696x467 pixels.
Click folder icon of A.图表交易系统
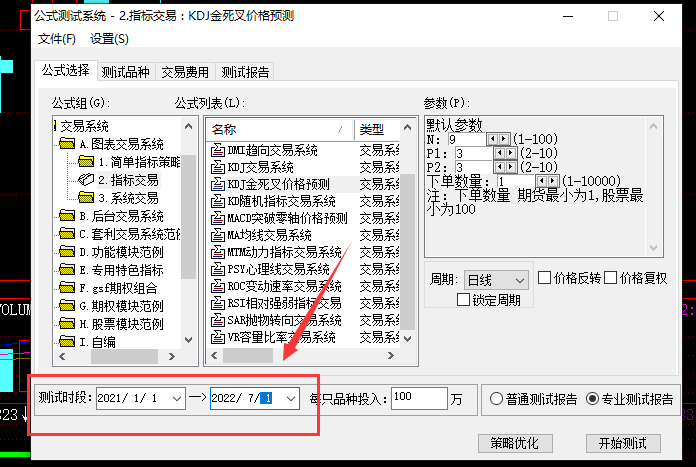(67, 143)
